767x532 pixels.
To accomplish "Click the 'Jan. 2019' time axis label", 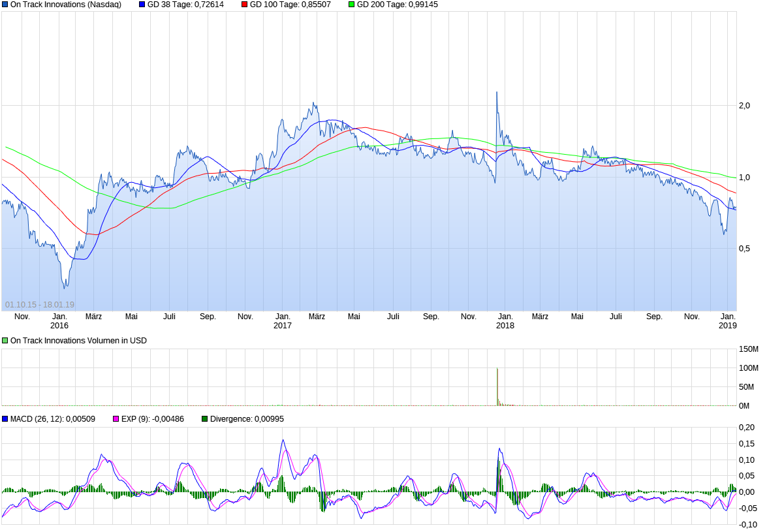I will coord(728,321).
